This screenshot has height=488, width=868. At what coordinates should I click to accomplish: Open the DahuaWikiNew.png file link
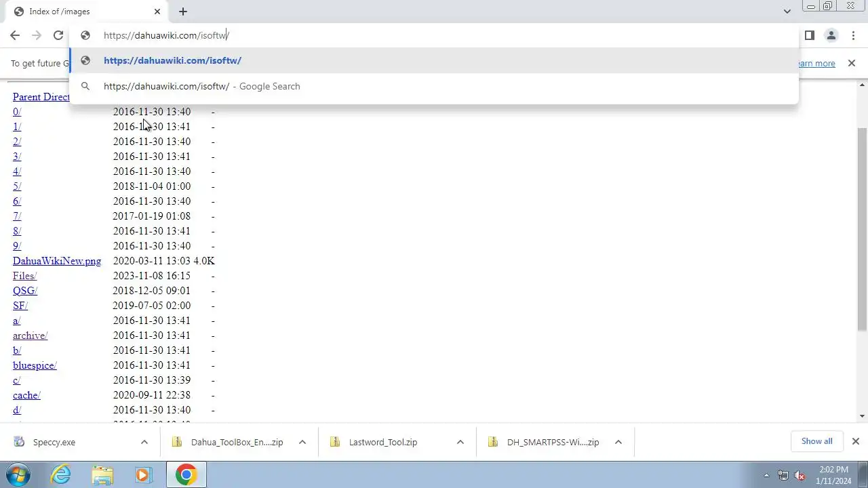[x=57, y=261]
